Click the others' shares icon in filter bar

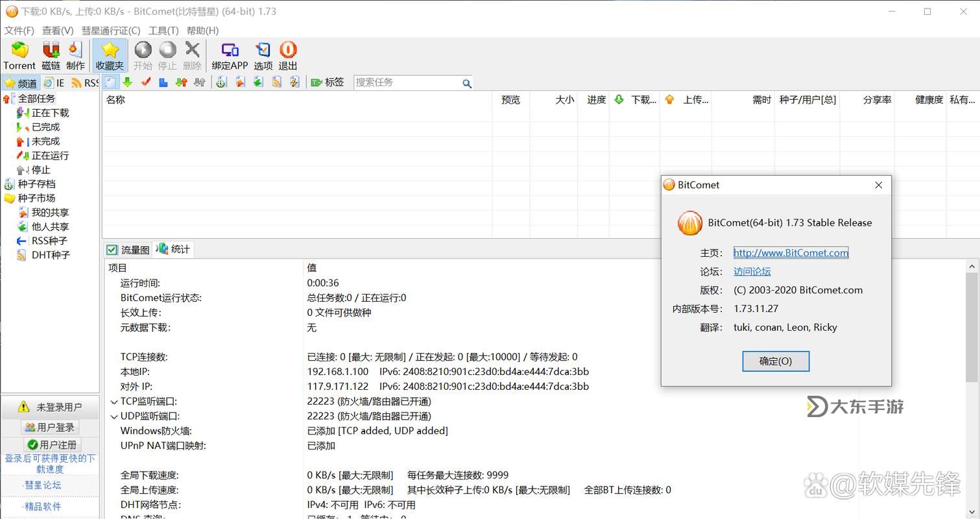coord(258,82)
